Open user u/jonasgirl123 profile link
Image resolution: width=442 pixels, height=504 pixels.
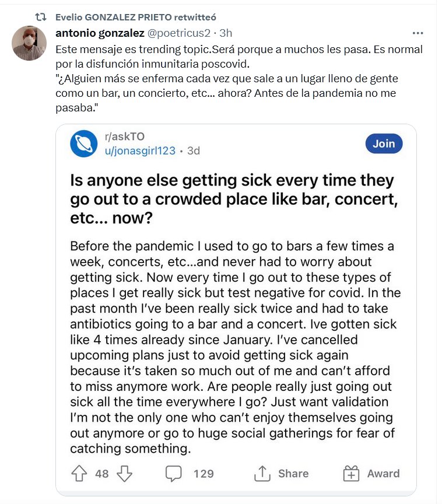[139, 150]
